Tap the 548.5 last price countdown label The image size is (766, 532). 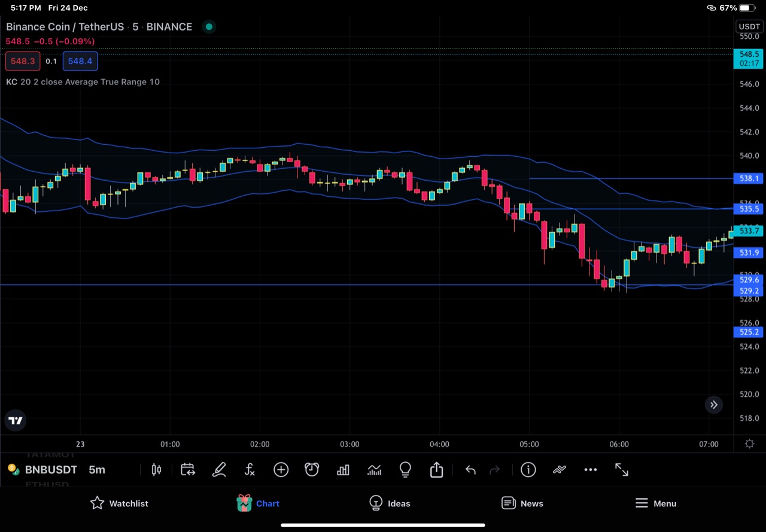click(x=748, y=59)
